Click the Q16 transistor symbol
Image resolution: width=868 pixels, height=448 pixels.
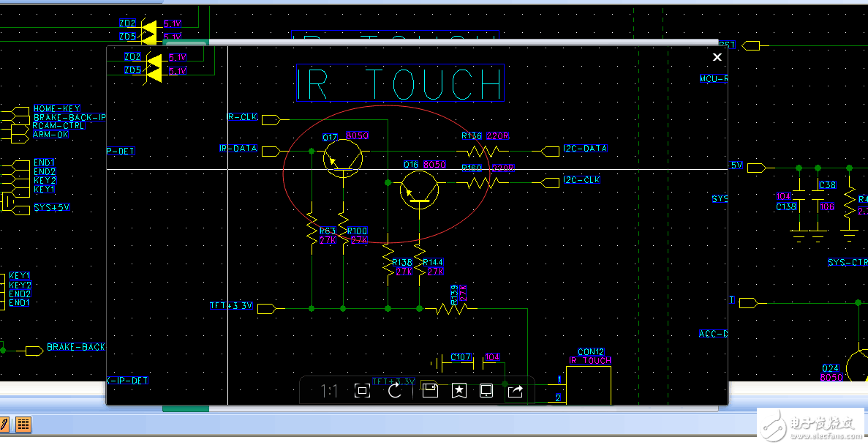click(419, 190)
